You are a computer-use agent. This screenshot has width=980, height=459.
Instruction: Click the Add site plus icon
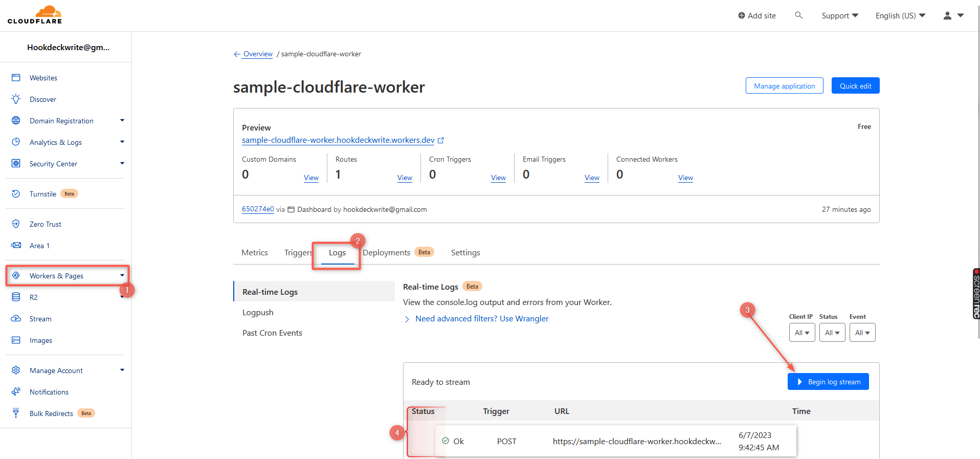(x=741, y=15)
